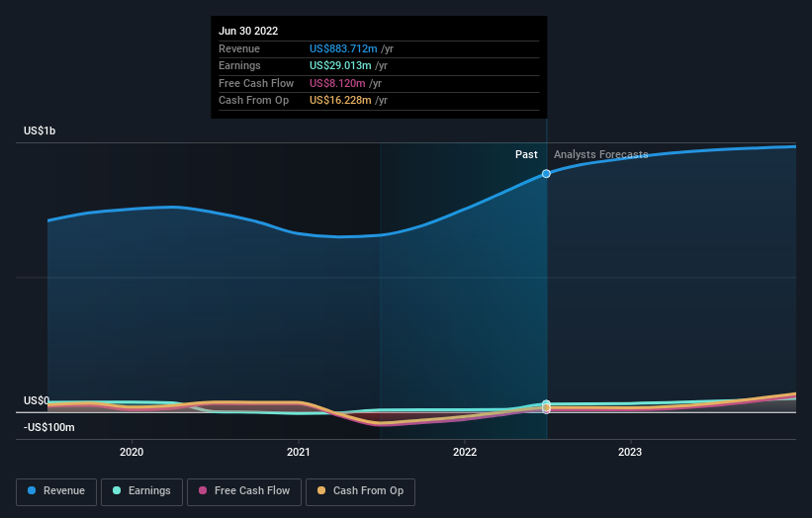Click the Past label on chart
This screenshot has width=812, height=518.
pos(526,154)
